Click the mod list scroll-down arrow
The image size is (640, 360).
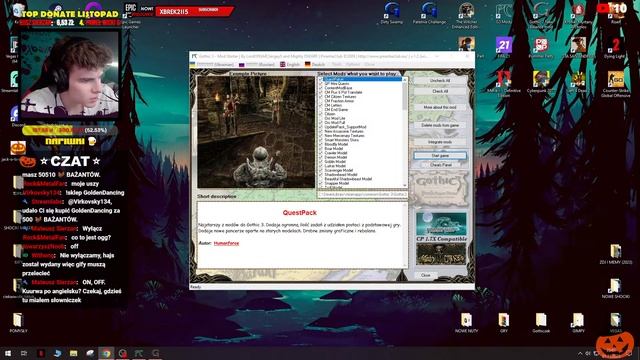click(x=405, y=186)
